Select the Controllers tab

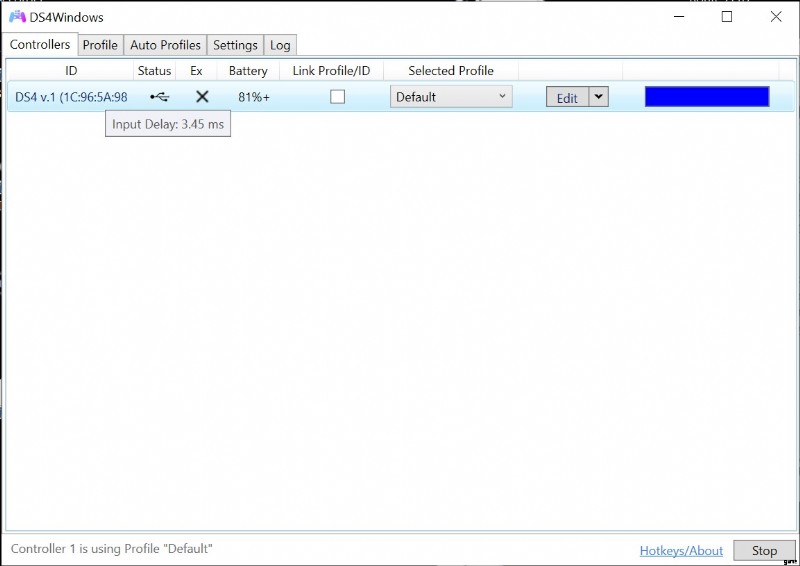40,45
